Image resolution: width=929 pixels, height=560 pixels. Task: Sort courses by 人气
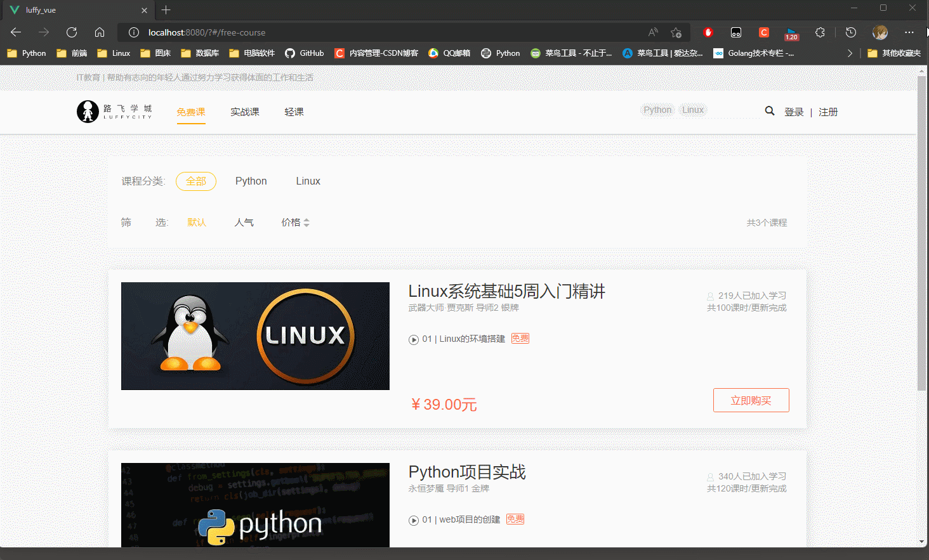[244, 223]
